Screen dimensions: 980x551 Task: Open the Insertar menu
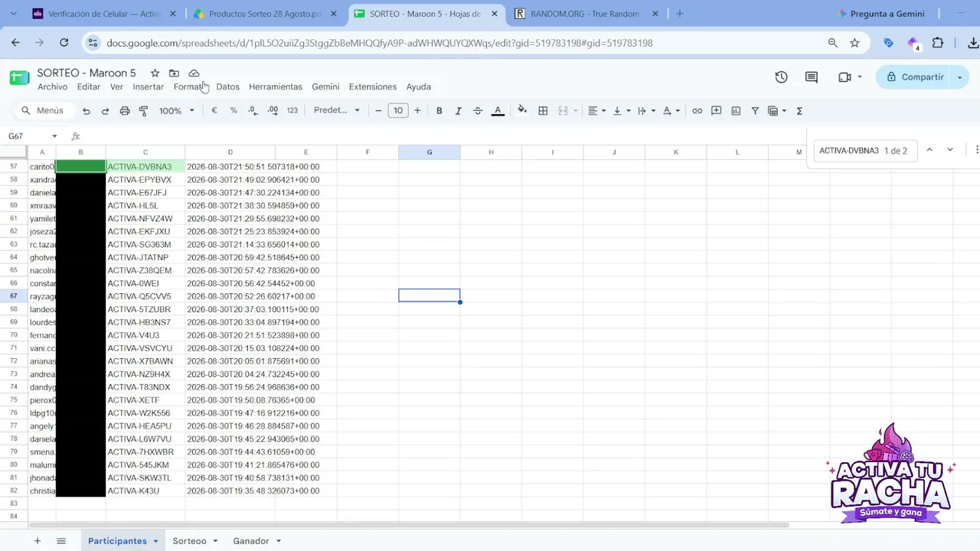[148, 87]
